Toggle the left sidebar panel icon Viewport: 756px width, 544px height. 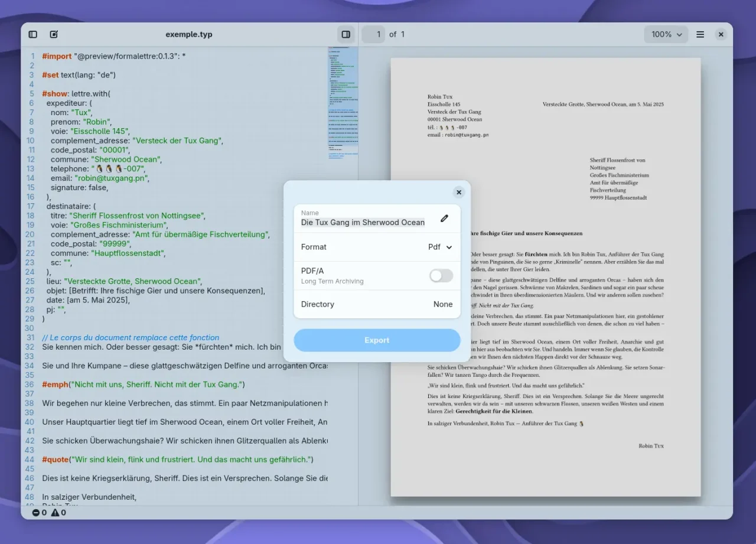[x=33, y=34]
